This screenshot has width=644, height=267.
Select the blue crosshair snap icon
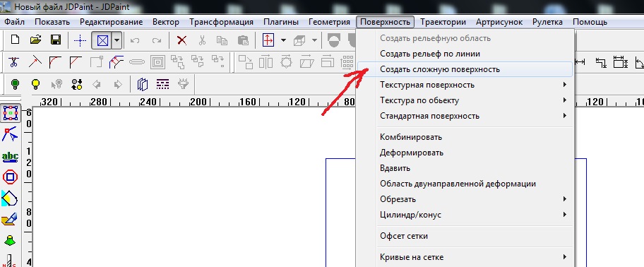pos(80,40)
